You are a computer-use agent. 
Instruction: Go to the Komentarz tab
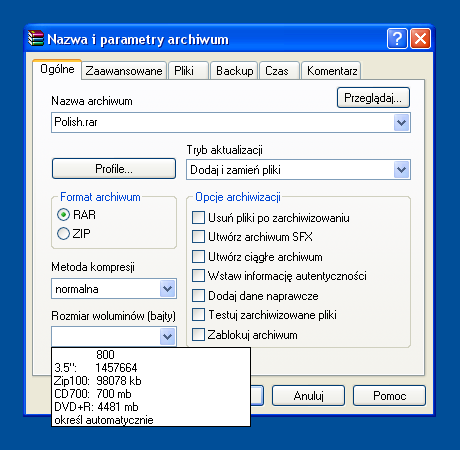(x=331, y=71)
